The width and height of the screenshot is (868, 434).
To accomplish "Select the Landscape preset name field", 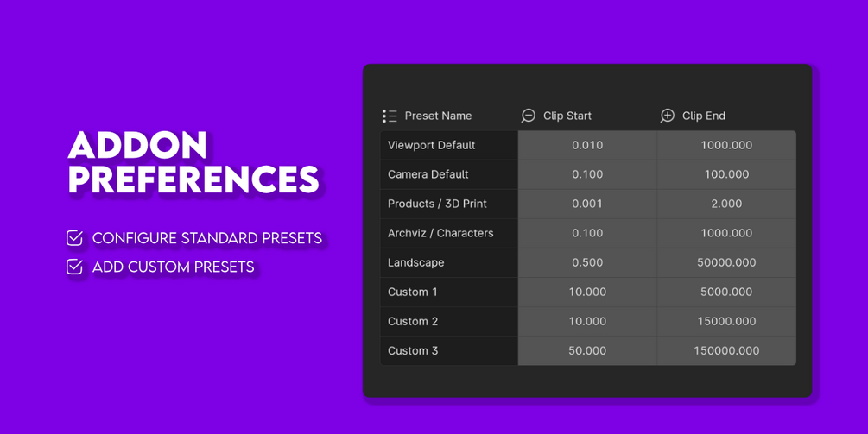I will [x=449, y=262].
